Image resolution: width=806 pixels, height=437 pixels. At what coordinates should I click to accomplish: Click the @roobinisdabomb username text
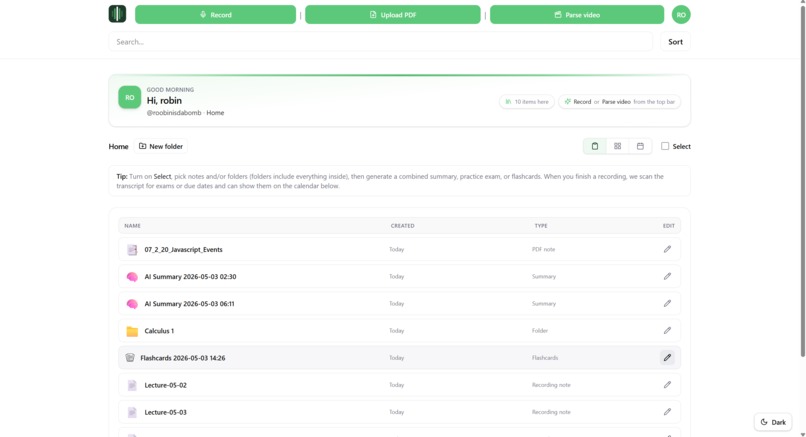point(174,113)
